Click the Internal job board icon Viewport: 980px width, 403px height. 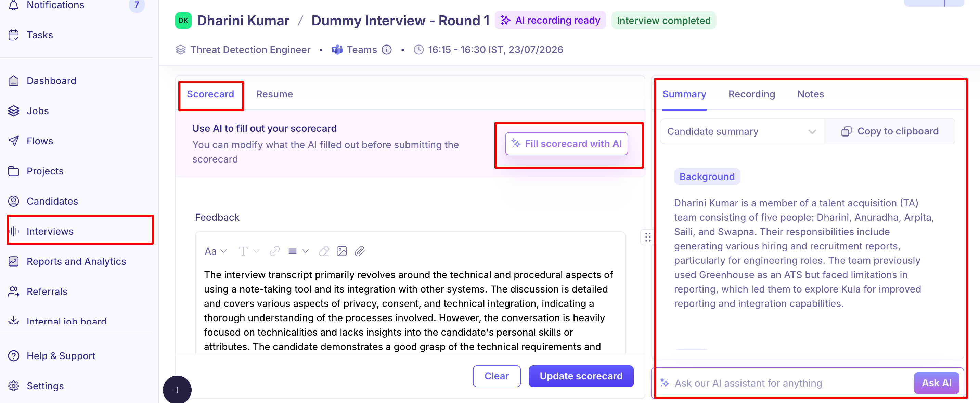tap(14, 321)
